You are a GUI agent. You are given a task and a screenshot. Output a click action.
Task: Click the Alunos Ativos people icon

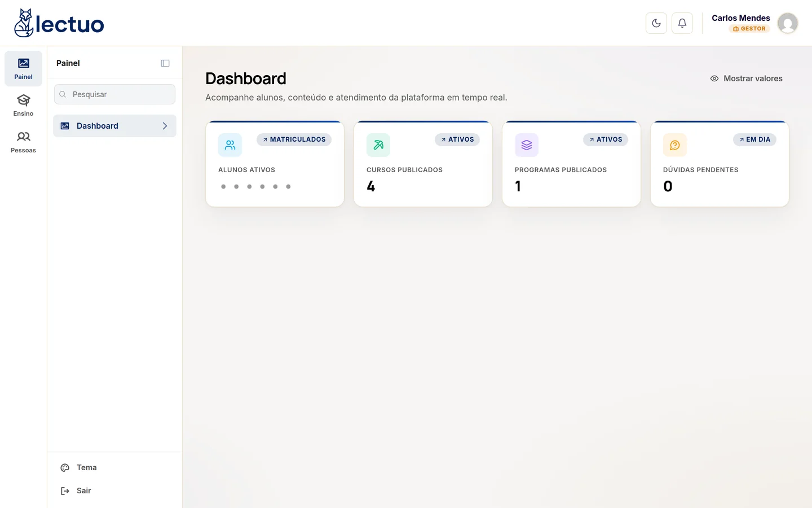pos(230,145)
